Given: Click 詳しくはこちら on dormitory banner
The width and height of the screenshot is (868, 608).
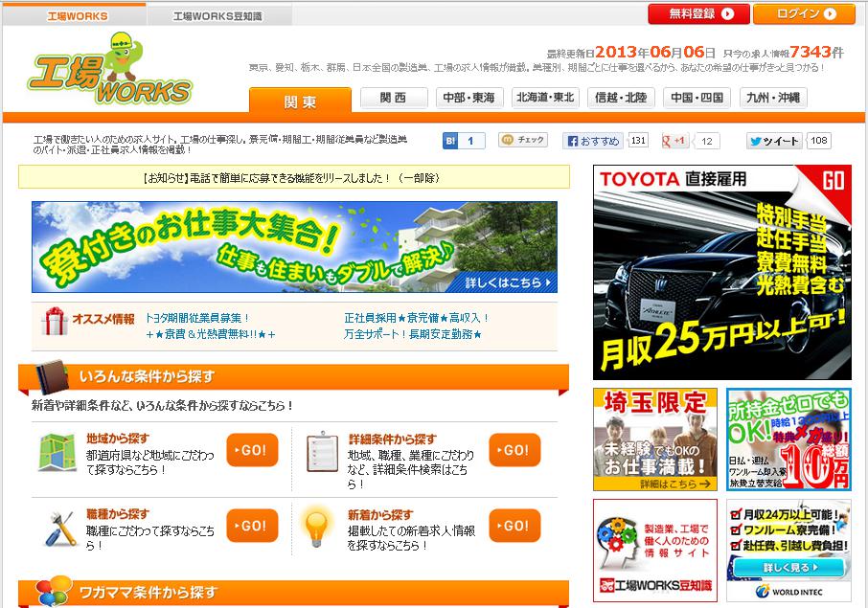Looking at the screenshot, I should [507, 282].
